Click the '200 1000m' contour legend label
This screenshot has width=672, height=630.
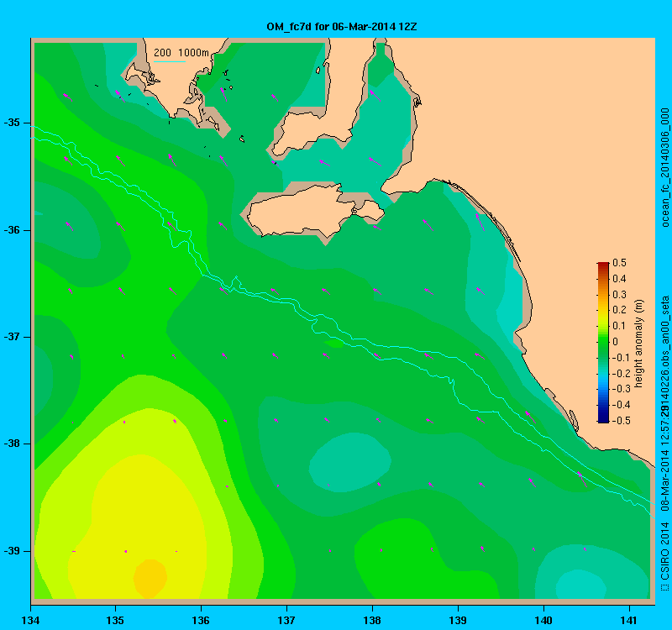181,53
